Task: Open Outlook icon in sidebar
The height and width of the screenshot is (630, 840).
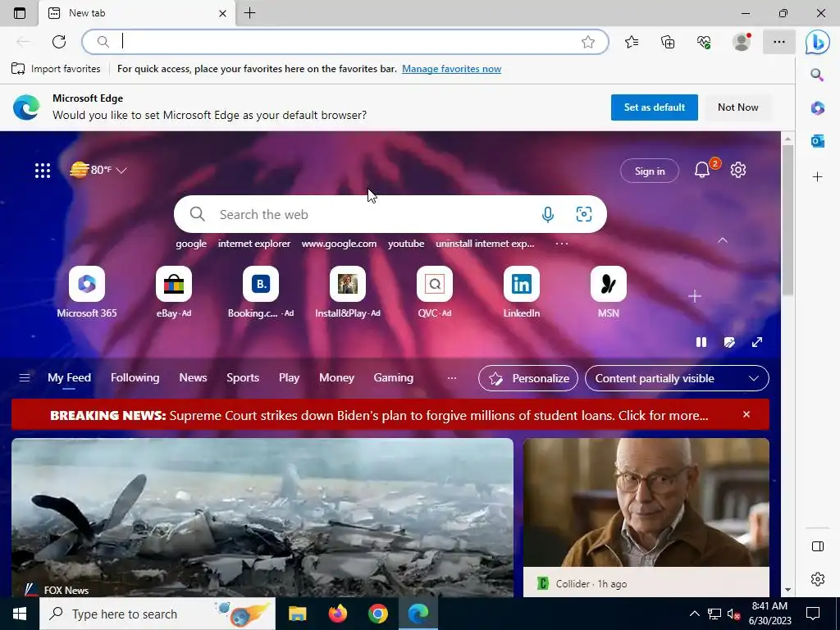Action: coord(817,141)
